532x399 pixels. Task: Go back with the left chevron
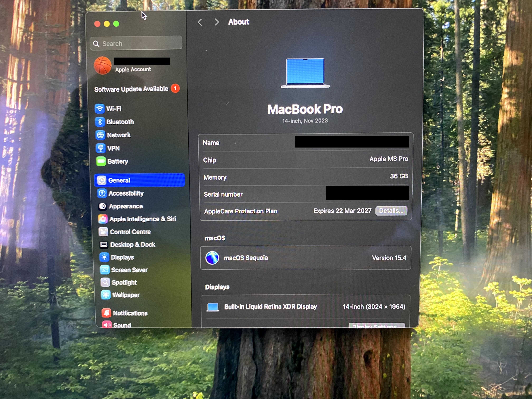click(x=200, y=22)
